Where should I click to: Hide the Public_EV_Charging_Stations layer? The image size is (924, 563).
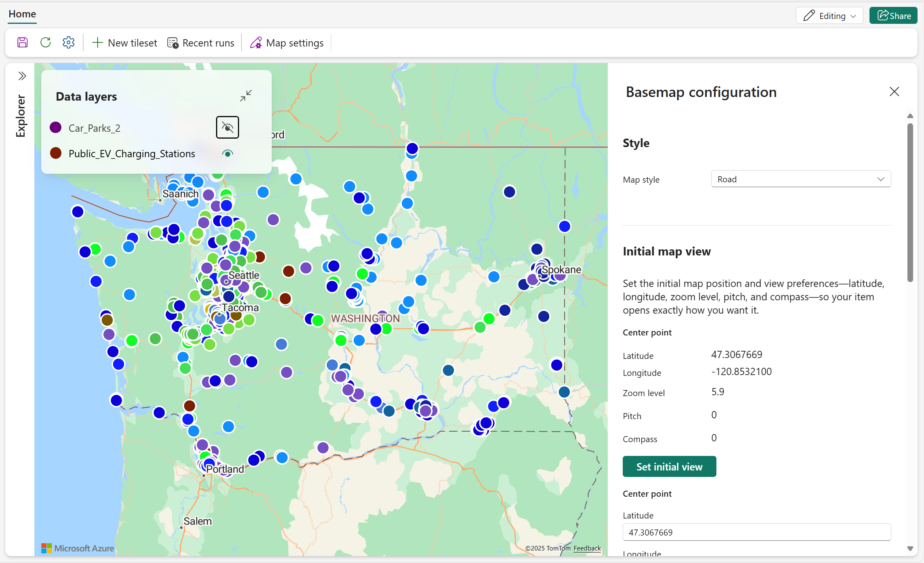pyautogui.click(x=227, y=153)
